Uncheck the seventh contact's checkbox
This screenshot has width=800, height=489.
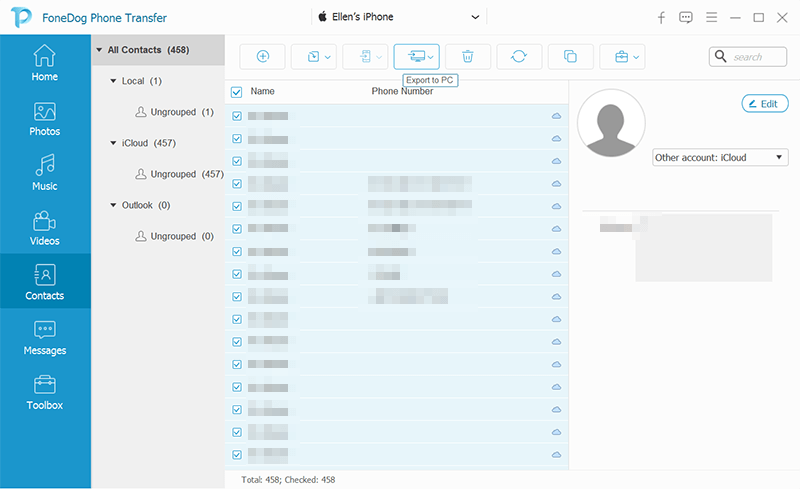pyautogui.click(x=237, y=252)
